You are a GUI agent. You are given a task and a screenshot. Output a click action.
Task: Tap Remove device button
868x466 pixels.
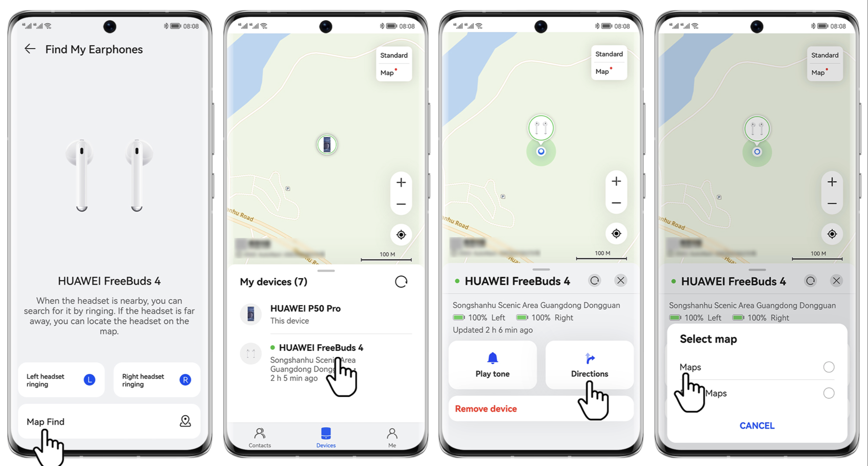(486, 408)
